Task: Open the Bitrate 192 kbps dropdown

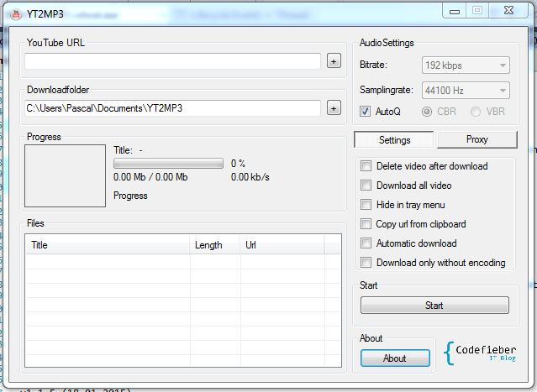Action: click(466, 65)
